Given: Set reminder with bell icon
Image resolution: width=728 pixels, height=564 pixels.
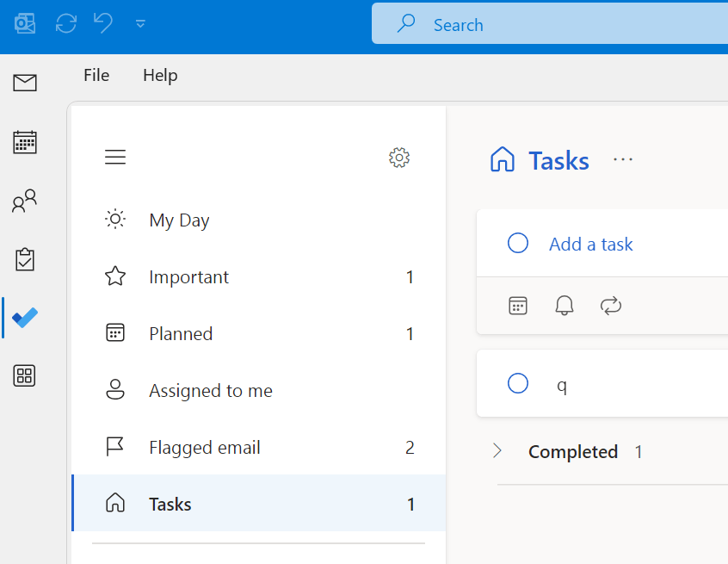Looking at the screenshot, I should [565, 306].
